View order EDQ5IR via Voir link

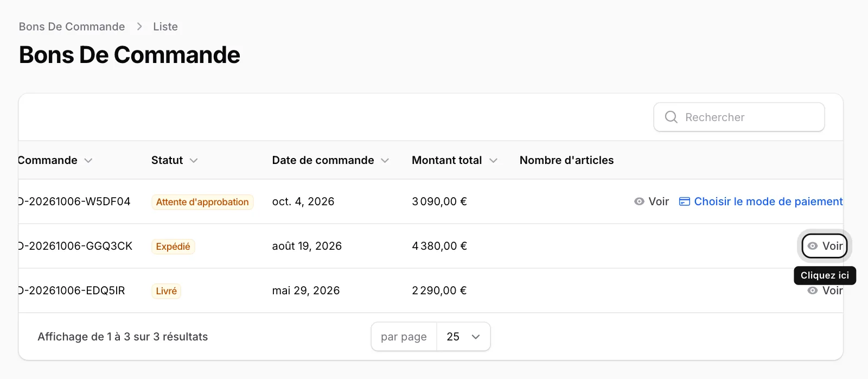point(825,290)
